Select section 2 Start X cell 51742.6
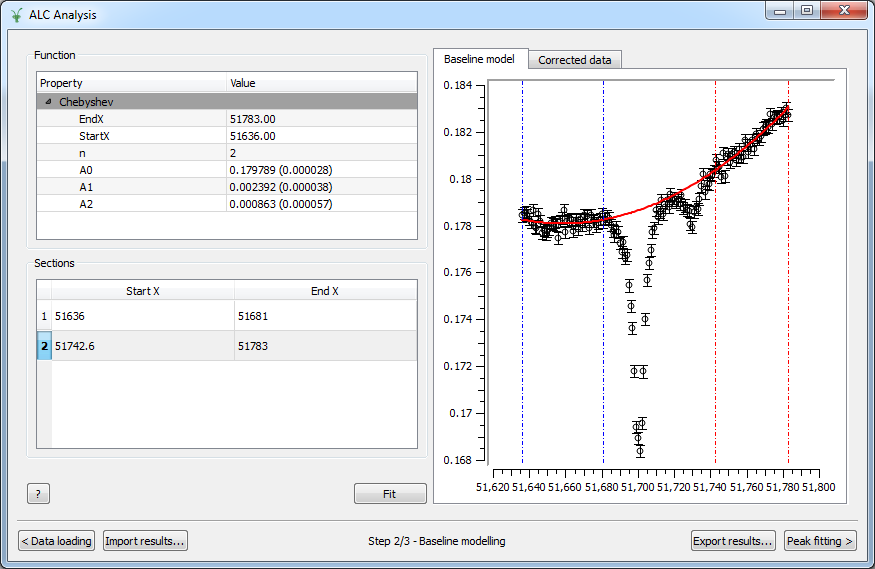Image resolution: width=875 pixels, height=569 pixels. tap(142, 346)
